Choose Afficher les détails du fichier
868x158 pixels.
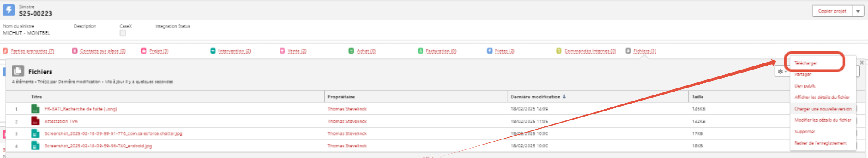point(822,97)
